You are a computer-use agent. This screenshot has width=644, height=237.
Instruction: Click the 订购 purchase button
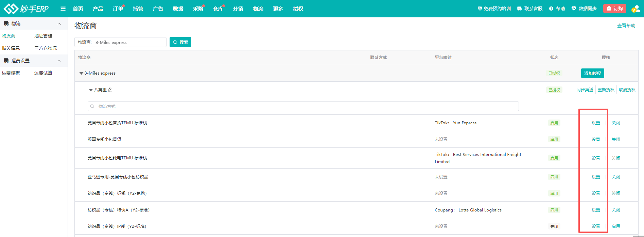tap(614, 9)
